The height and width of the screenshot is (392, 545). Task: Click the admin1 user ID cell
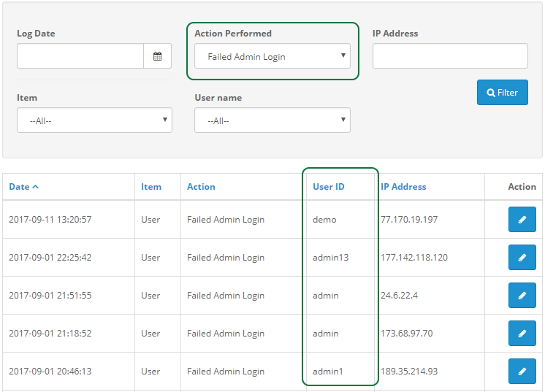tap(328, 372)
